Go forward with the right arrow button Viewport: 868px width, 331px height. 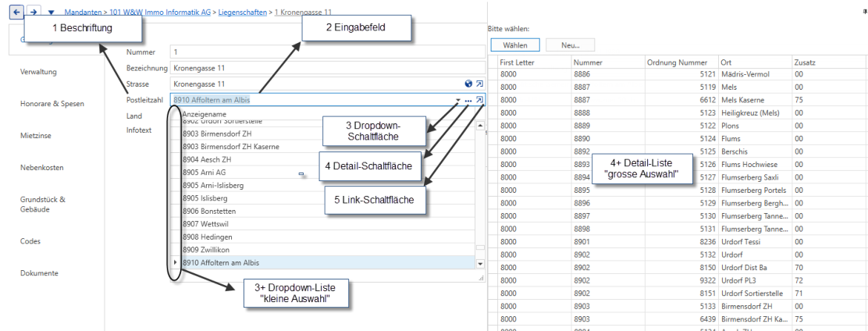[34, 12]
